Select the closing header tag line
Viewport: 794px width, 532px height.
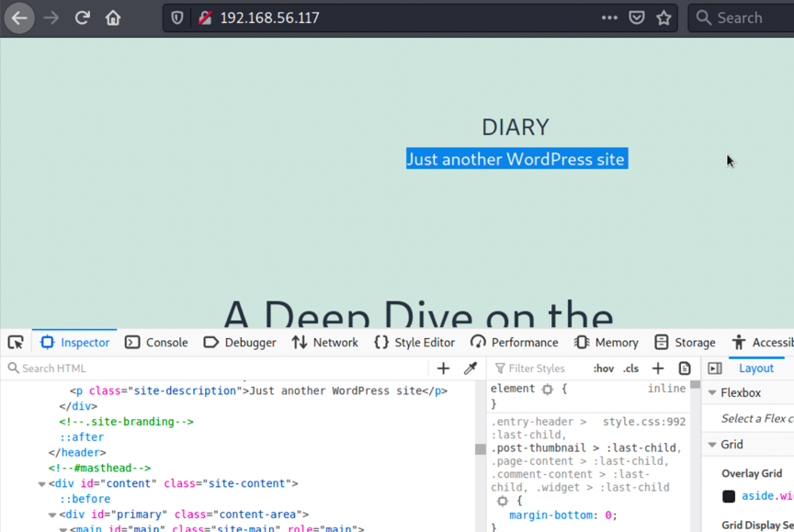click(x=77, y=453)
